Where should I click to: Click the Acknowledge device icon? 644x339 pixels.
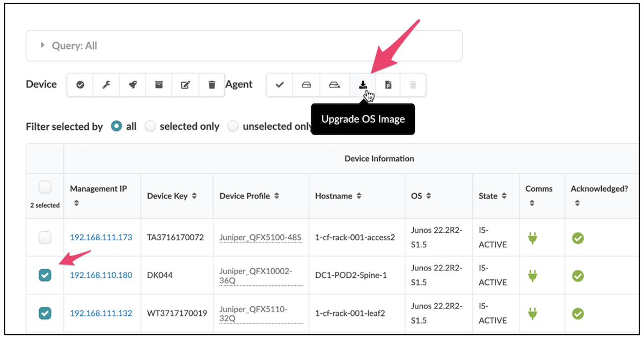pos(79,84)
